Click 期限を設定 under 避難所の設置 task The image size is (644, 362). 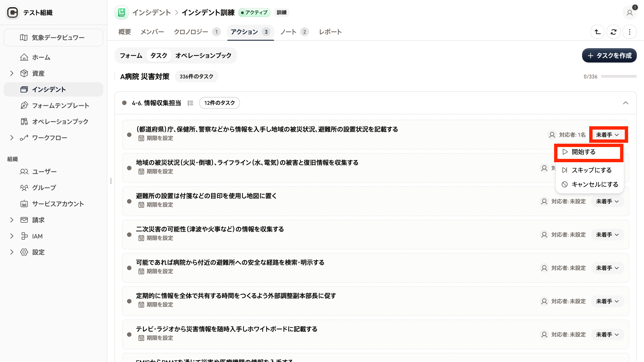(156, 205)
